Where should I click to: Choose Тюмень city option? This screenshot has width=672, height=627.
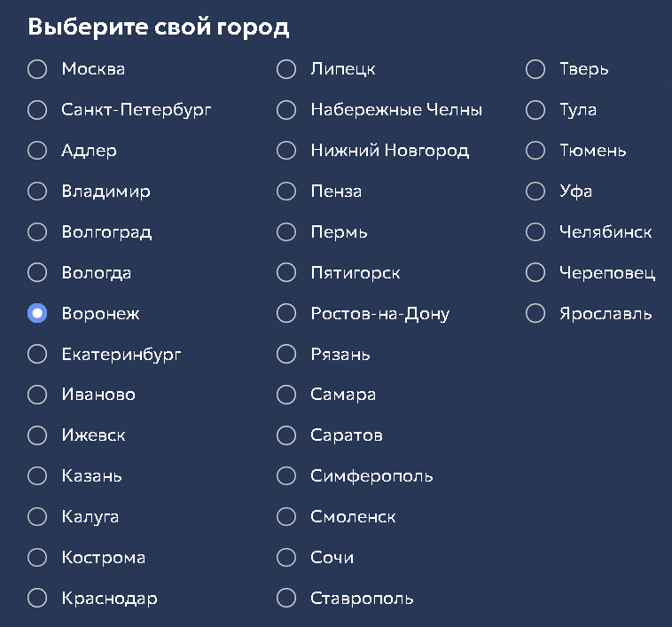pos(535,151)
